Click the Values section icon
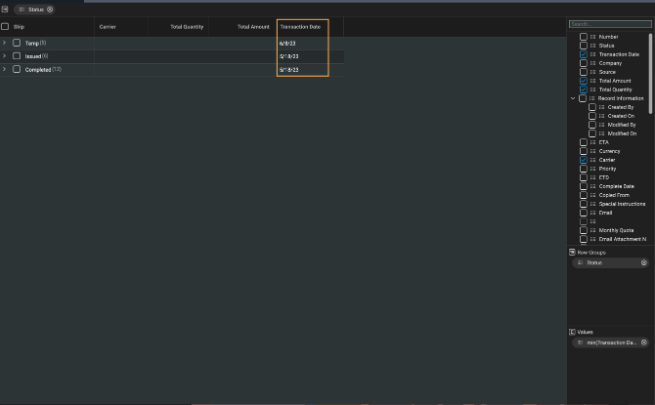 (572, 332)
